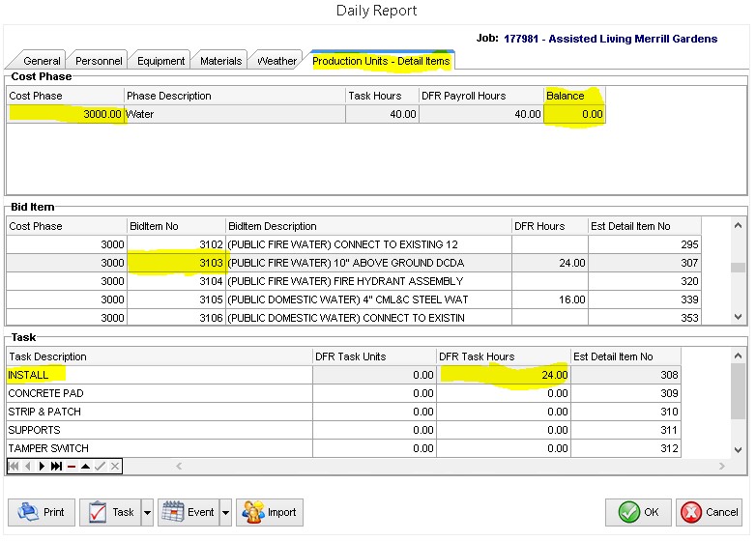Go to next record in task navigator
The width and height of the screenshot is (756, 541).
pyautogui.click(x=42, y=466)
